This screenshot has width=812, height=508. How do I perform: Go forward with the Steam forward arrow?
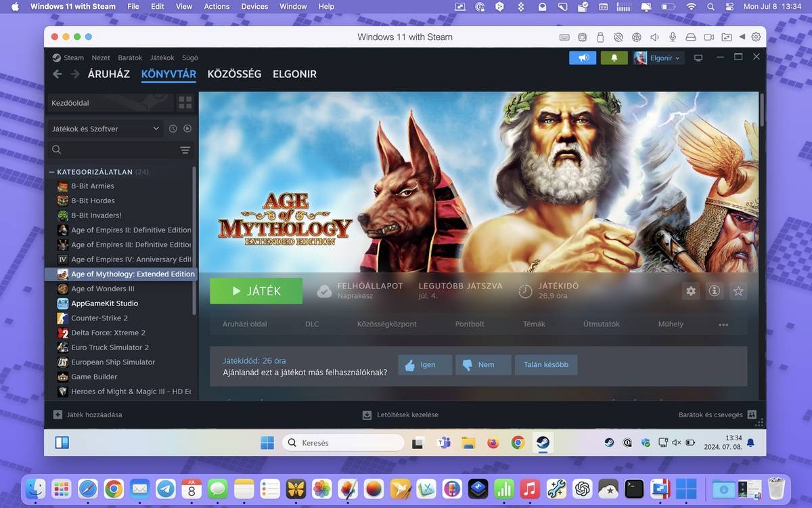[x=75, y=74]
